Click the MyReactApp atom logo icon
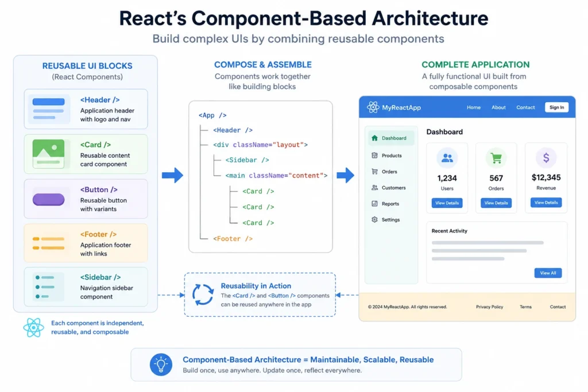Viewport: 588px width, 392px height. [x=373, y=107]
